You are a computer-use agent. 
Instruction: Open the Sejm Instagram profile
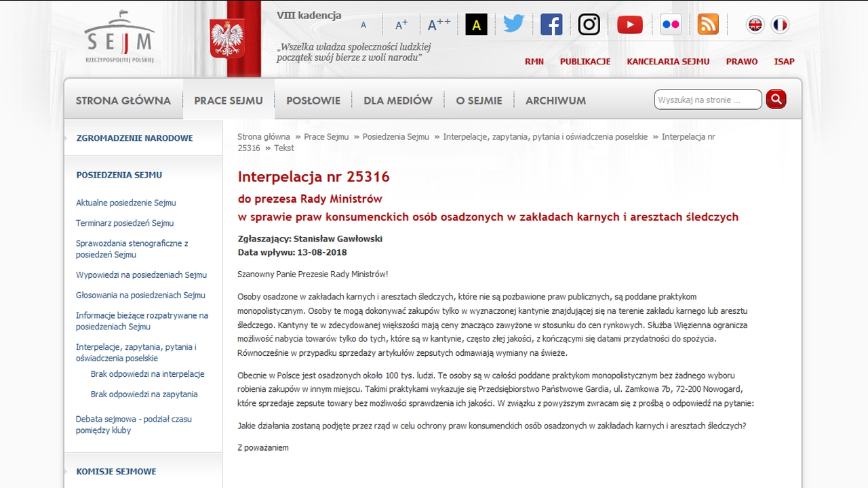point(589,24)
